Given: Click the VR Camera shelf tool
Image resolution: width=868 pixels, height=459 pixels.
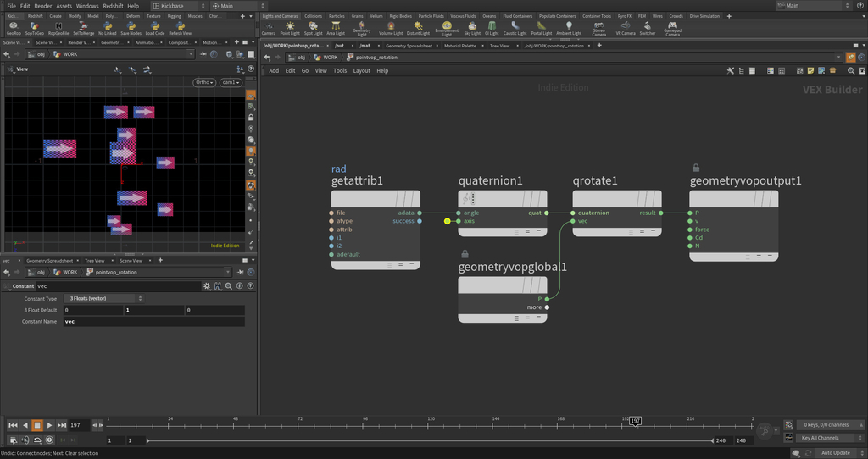Looking at the screenshot, I should click(626, 28).
